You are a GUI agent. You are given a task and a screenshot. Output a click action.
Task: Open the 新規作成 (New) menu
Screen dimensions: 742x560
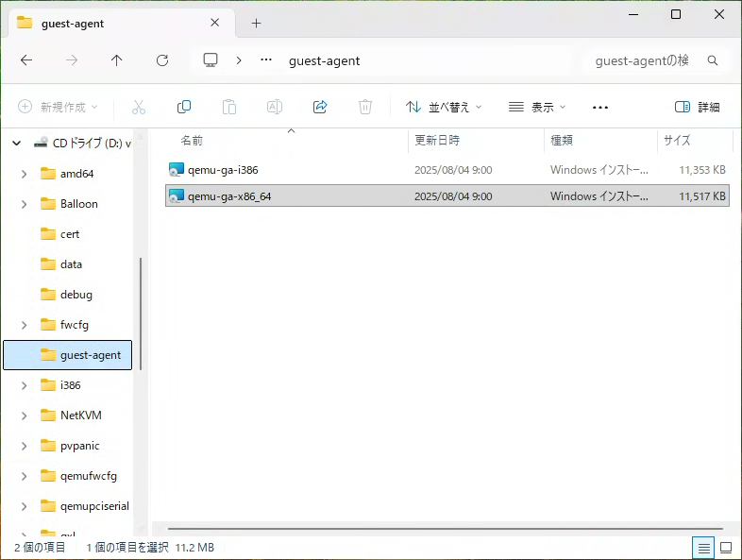[x=58, y=107]
